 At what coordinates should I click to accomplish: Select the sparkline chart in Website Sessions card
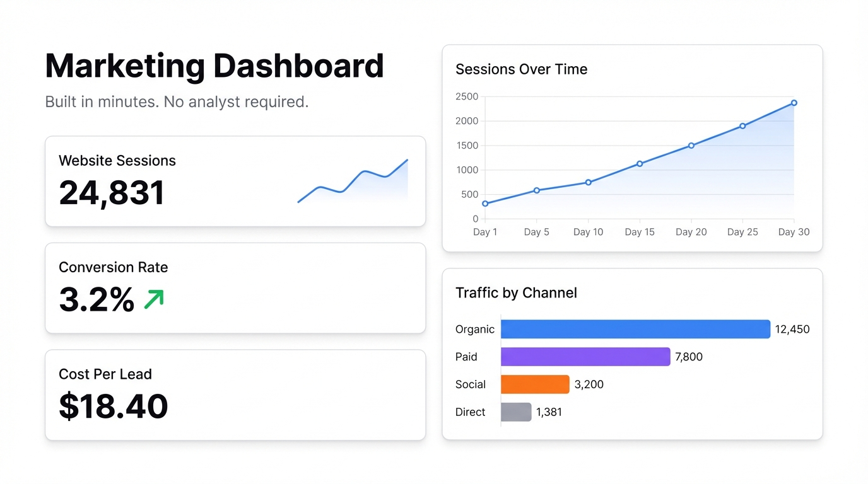[353, 183]
